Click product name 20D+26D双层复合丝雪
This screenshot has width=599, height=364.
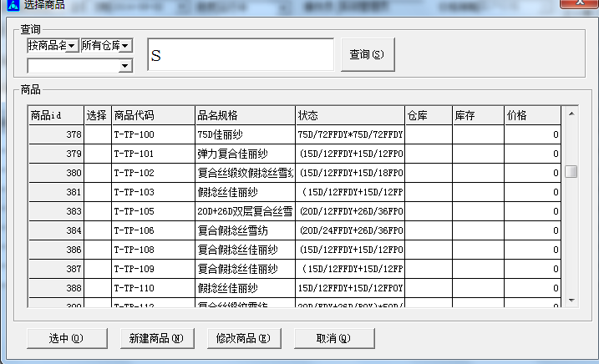tap(245, 211)
